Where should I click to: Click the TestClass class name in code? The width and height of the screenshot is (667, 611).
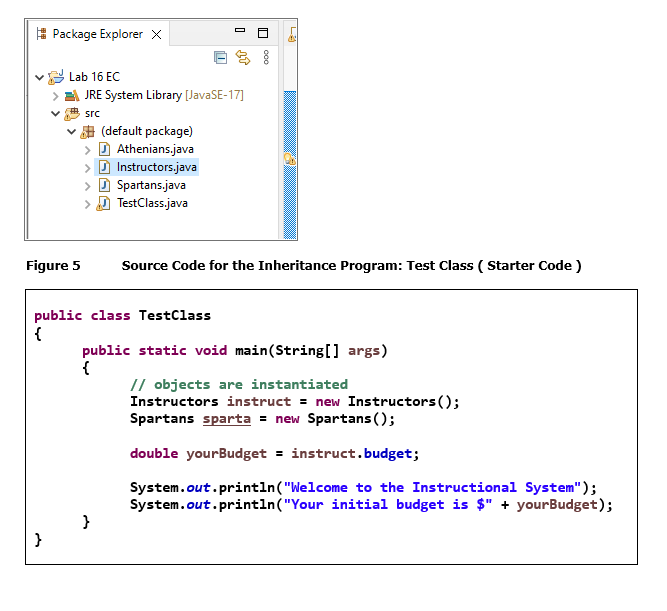point(175,316)
